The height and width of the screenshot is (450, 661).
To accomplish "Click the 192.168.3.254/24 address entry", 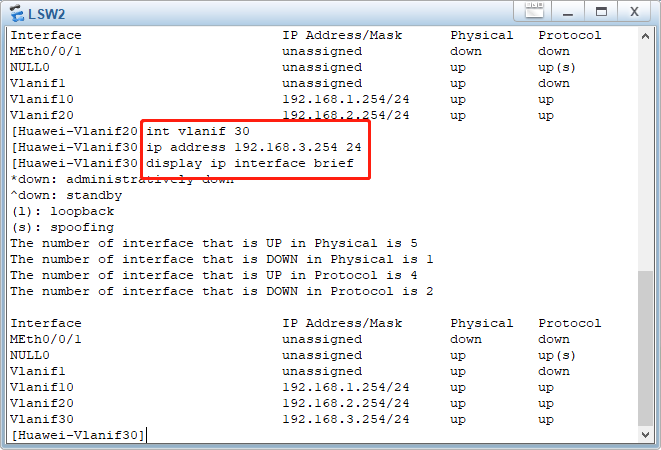I will point(345,419).
